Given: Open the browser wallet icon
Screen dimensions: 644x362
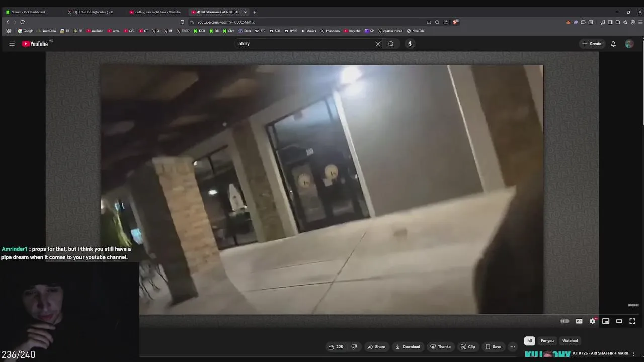Looking at the screenshot, I should point(618,22).
